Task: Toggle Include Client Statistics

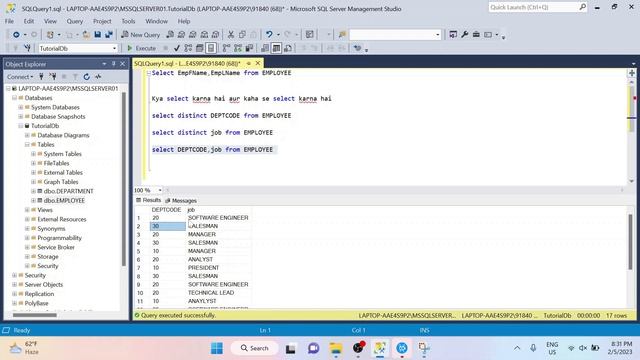Action: coord(249,48)
